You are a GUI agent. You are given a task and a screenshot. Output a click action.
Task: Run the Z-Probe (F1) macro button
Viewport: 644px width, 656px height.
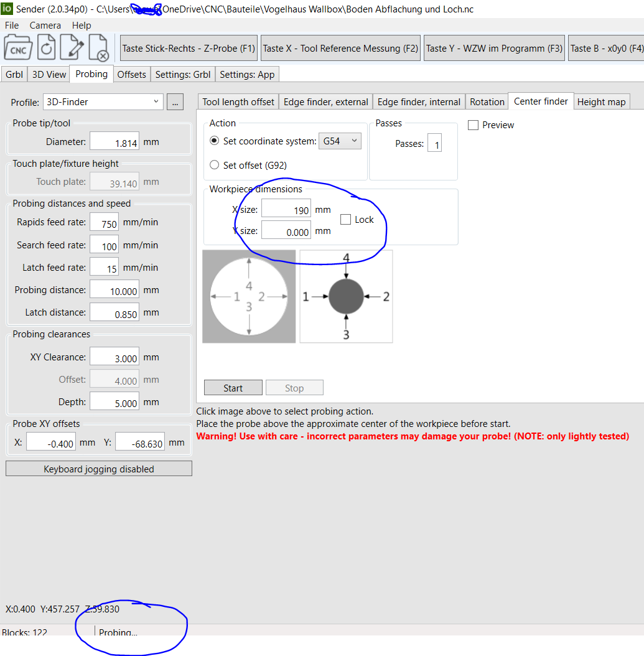coord(189,48)
